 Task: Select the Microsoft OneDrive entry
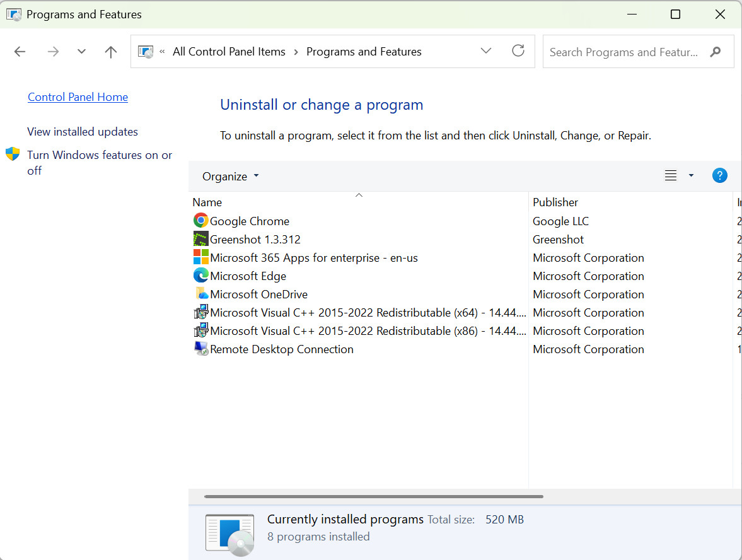click(x=259, y=295)
